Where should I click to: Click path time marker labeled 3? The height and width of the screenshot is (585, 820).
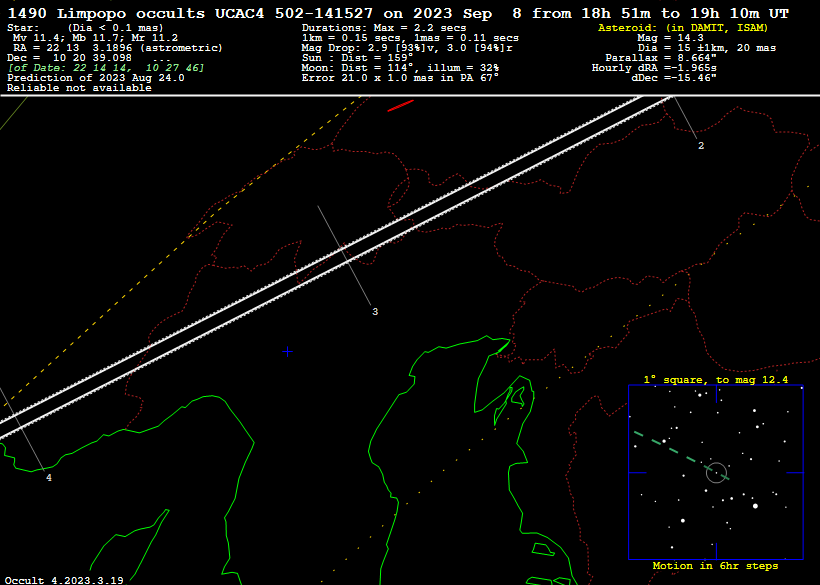tap(375, 312)
